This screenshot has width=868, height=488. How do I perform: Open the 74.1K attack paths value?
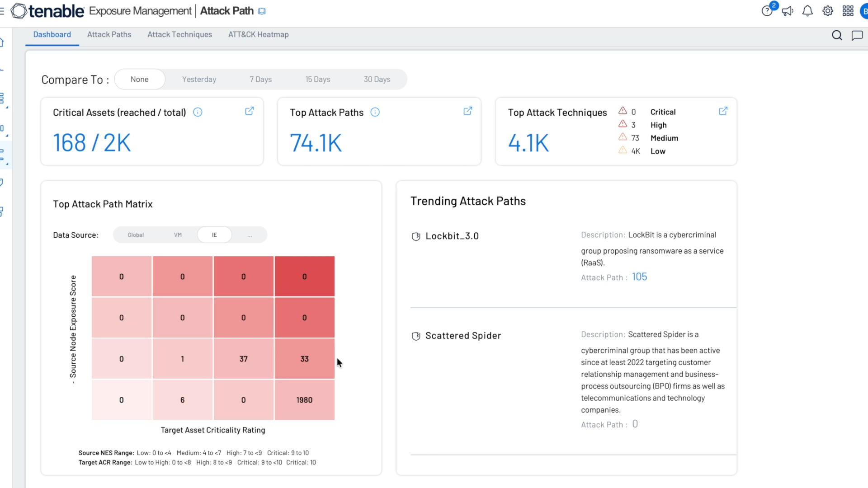point(316,143)
